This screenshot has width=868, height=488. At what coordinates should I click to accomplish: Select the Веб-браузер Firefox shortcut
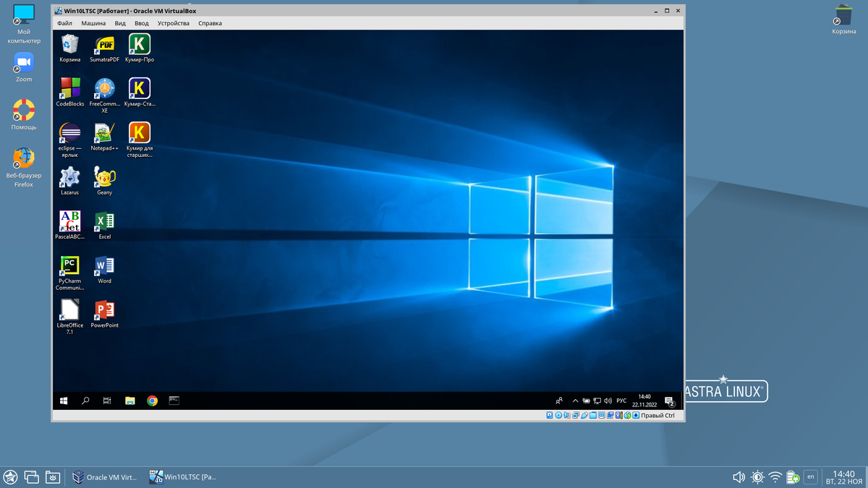tap(24, 167)
